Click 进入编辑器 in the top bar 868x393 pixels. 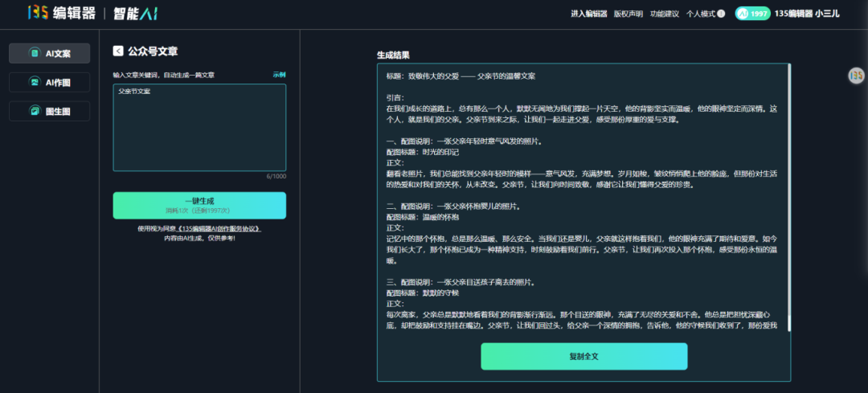(x=589, y=14)
